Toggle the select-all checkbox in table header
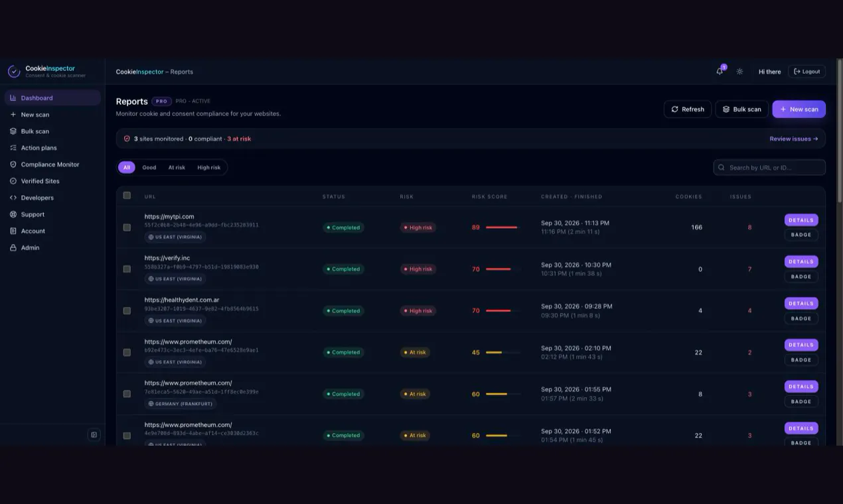The image size is (843, 504). [127, 196]
